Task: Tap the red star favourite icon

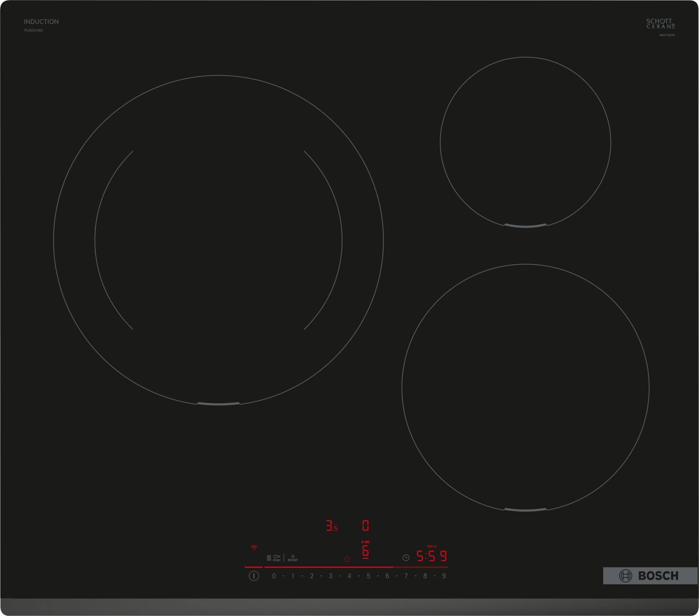Action: click(347, 559)
